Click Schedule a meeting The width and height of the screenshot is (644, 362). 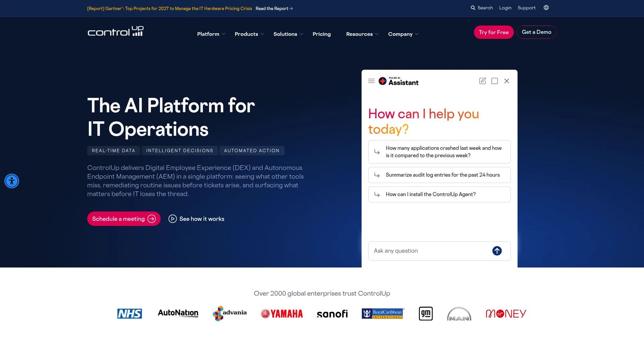(x=124, y=219)
